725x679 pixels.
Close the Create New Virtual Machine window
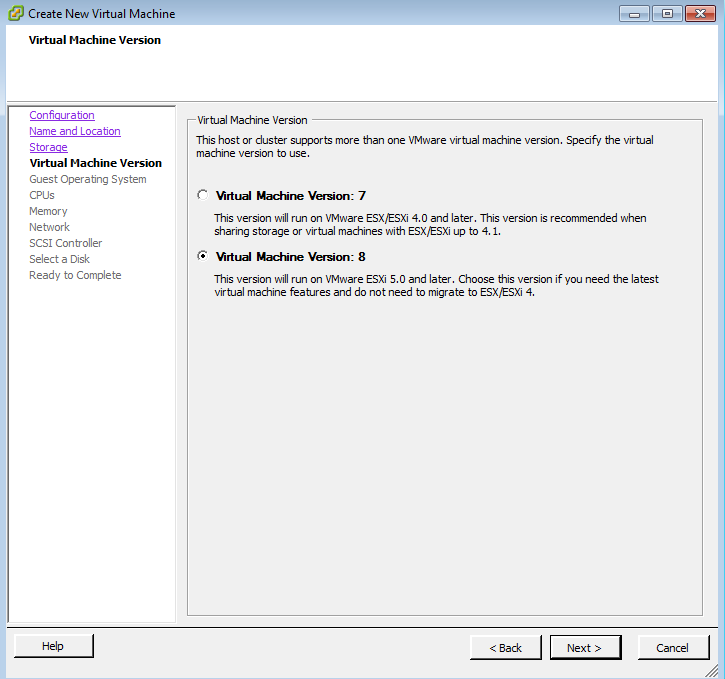pos(700,14)
